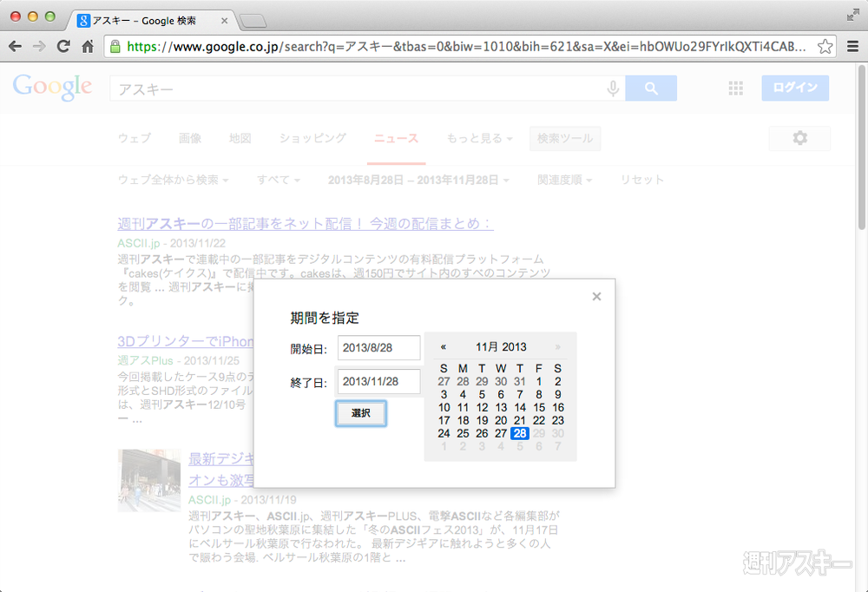Image resolution: width=868 pixels, height=592 pixels.
Task: Switch to the ショッピング tab
Action: pos(312,138)
